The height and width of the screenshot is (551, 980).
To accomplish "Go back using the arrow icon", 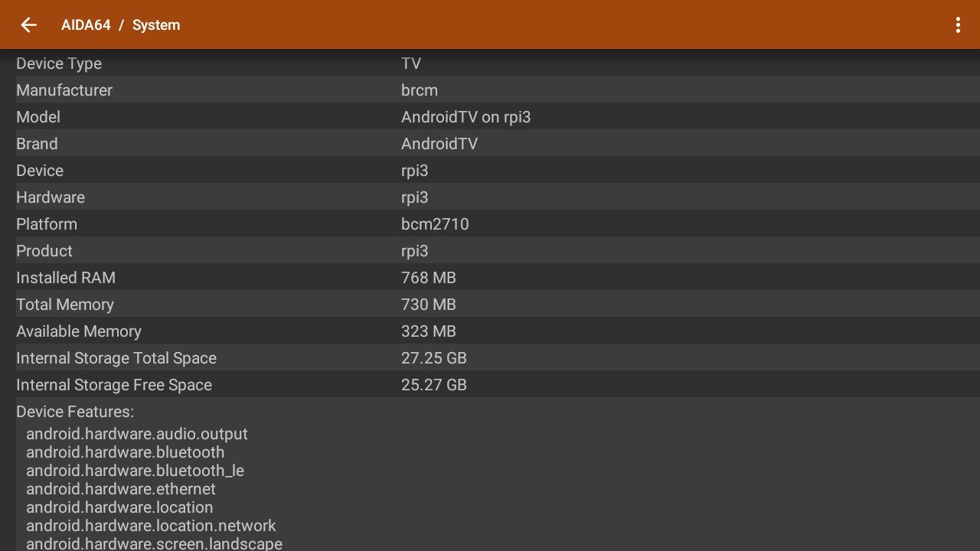I will click(28, 25).
